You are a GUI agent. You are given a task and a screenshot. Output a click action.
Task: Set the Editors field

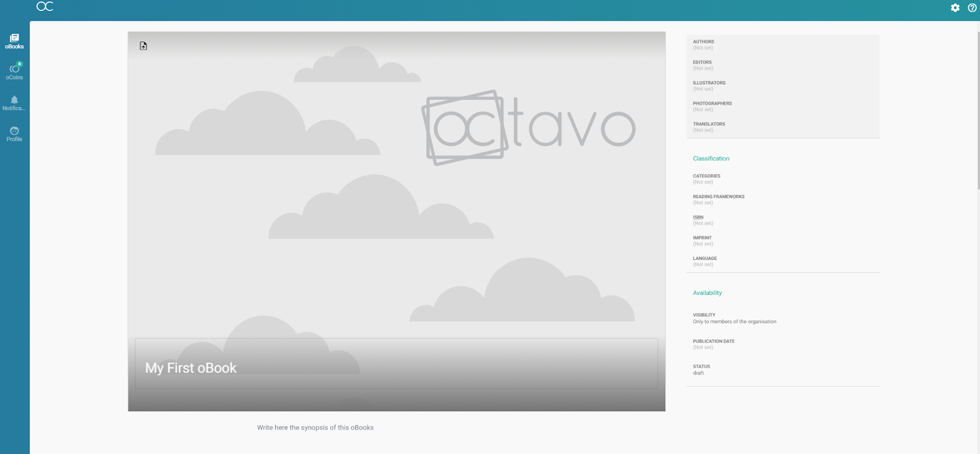click(x=783, y=65)
